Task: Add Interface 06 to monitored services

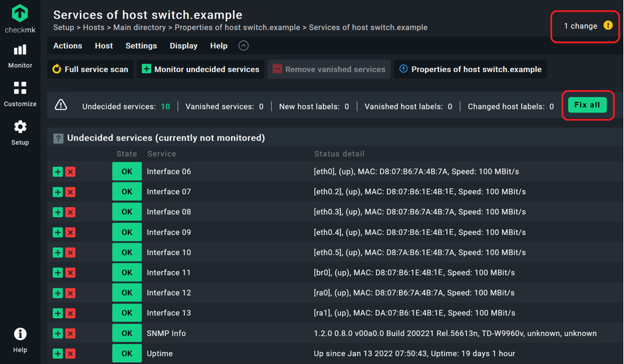Action: click(x=58, y=172)
